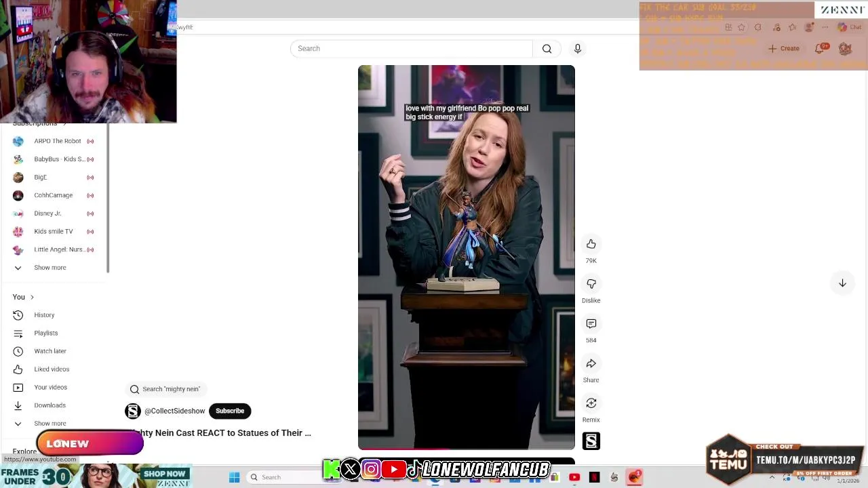Open CohhCarnage channel subscription
The width and height of the screenshot is (868, 488).
54,195
